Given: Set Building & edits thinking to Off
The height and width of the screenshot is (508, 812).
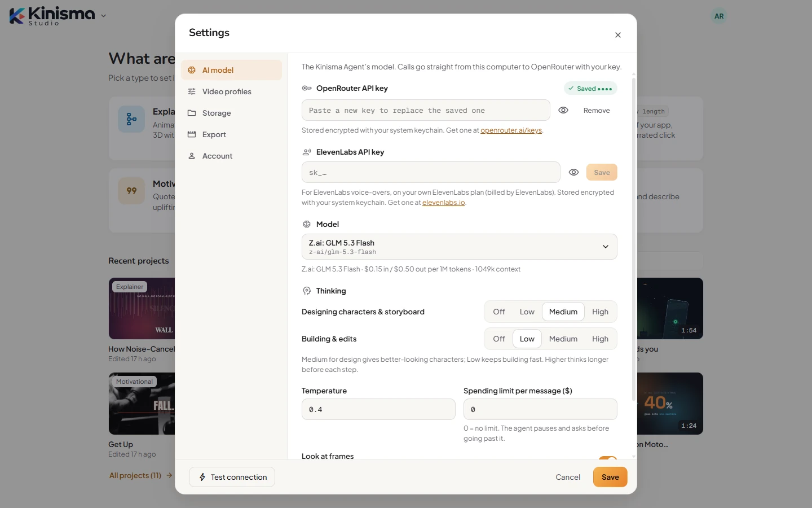Looking at the screenshot, I should pyautogui.click(x=499, y=339).
